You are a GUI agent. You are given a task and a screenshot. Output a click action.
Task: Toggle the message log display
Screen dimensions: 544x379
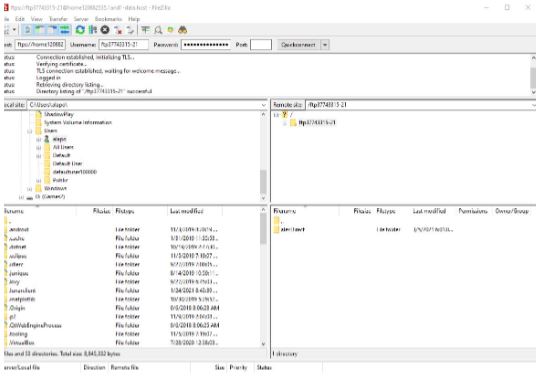click(x=28, y=30)
